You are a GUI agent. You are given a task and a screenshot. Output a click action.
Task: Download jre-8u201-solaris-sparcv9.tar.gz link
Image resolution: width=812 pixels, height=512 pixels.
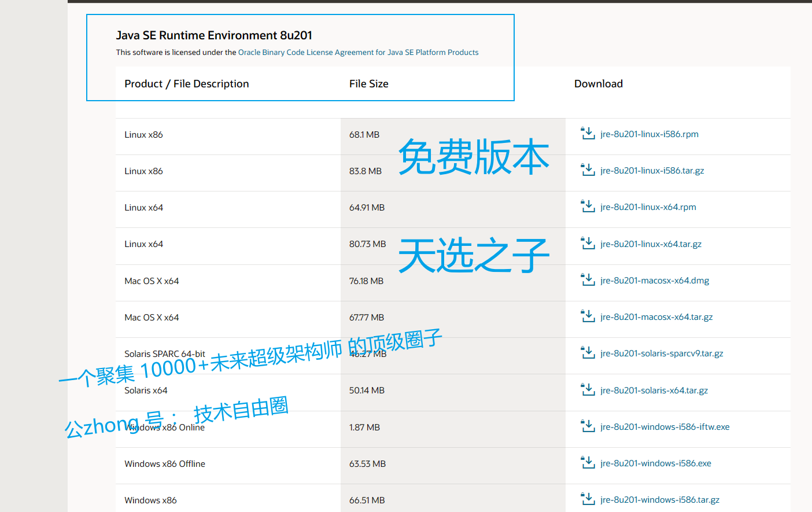coord(662,353)
